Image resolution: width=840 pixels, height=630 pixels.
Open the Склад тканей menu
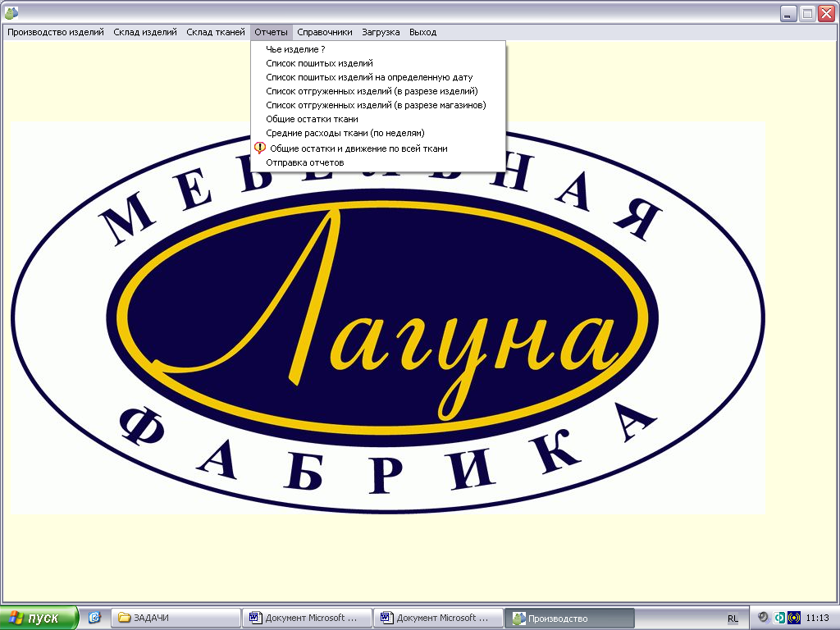coord(216,32)
